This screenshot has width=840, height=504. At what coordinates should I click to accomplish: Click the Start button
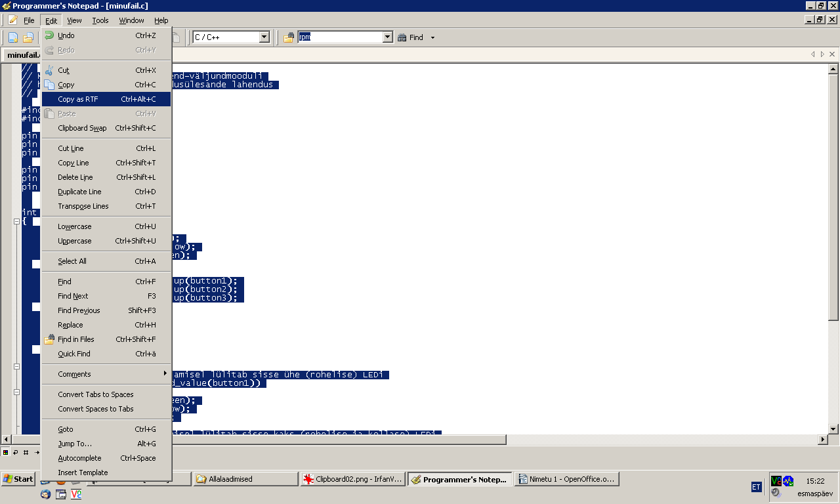click(18, 479)
